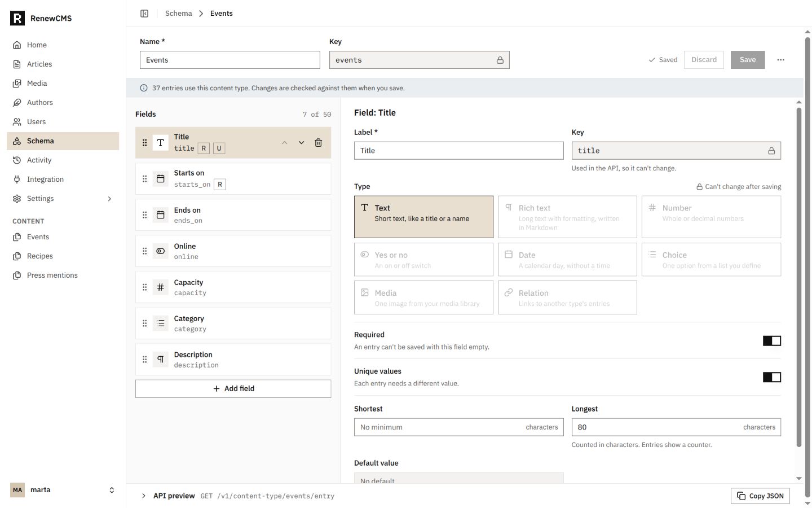Toggle the Unique values switch

click(x=772, y=377)
